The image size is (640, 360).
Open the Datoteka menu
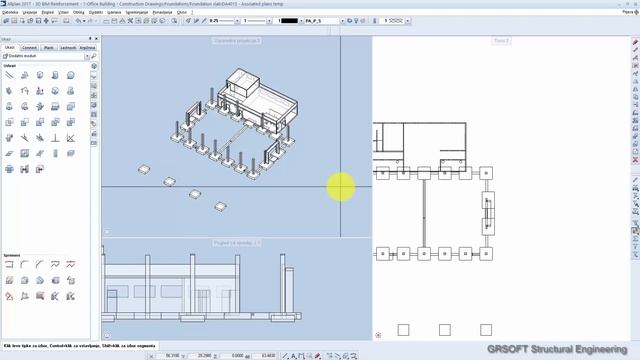10,12
